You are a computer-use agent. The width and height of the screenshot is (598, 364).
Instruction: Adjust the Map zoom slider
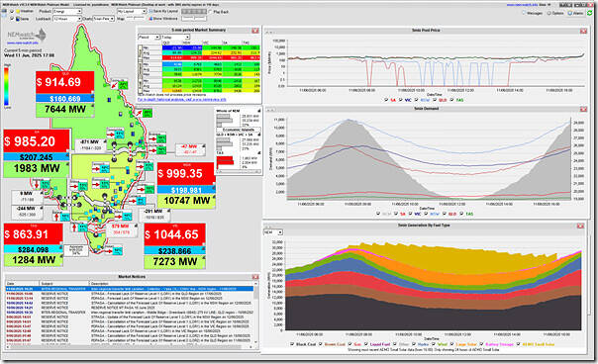pos(135,18)
